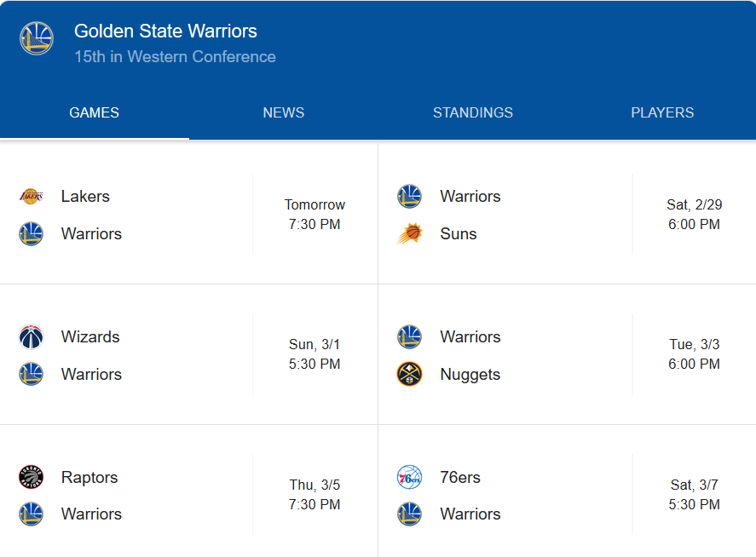
Task: Click Warriors logo under the Raptors
Action: (31, 514)
